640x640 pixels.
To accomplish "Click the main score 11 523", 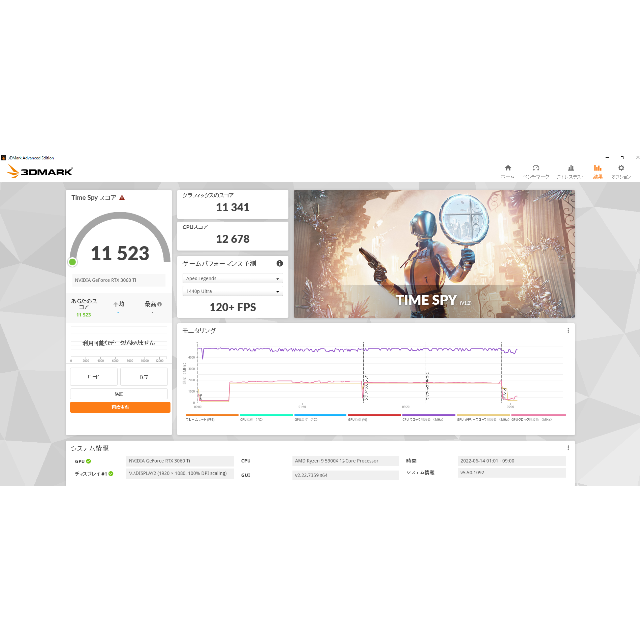I will pos(120,253).
